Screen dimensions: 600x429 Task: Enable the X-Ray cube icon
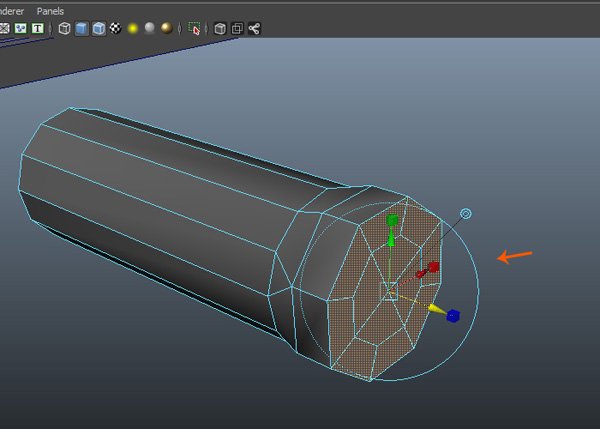click(220, 28)
